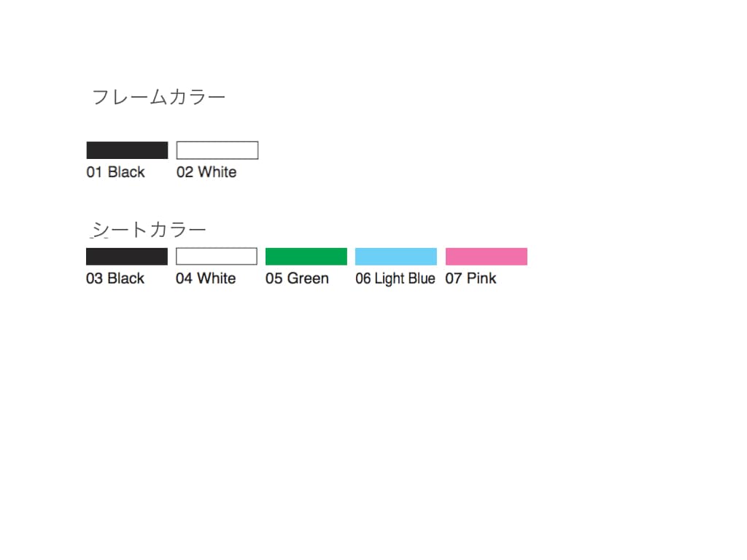Click the シートカラー heading
The height and width of the screenshot is (560, 747).
point(148,230)
